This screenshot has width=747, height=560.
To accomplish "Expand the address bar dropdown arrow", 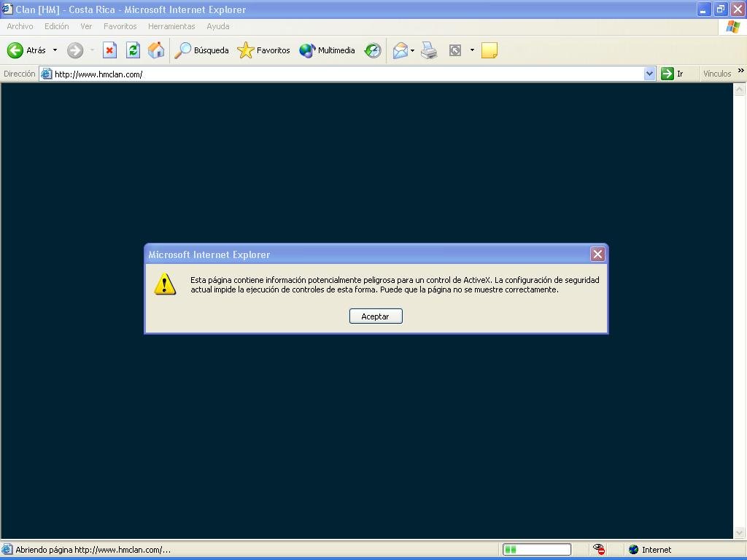I will point(649,74).
